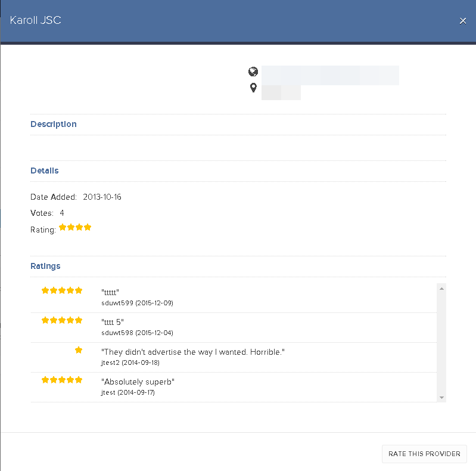Screen dimensions: 476x471
Task: Click the blurred website address field
Action: click(330, 75)
